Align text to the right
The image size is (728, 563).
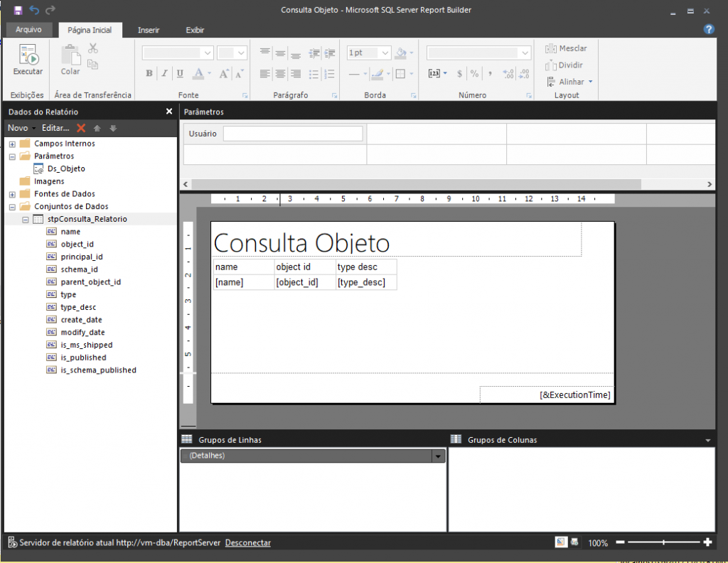point(295,73)
